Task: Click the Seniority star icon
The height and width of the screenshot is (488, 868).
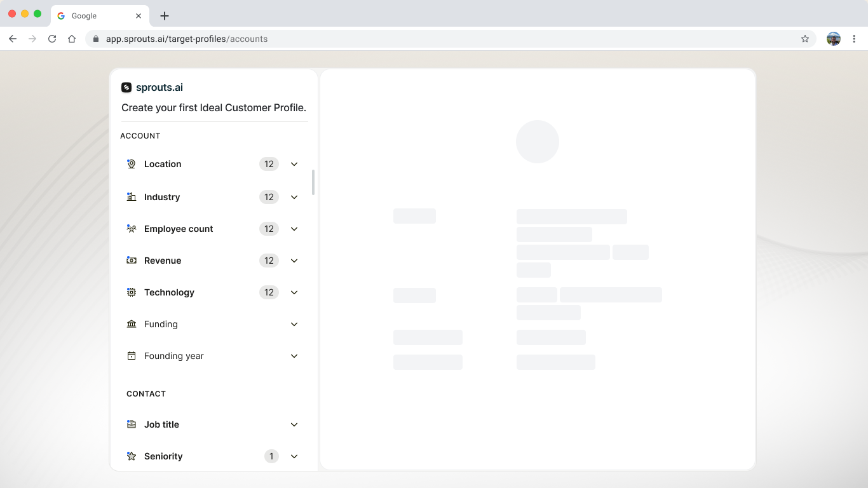Action: (132, 456)
